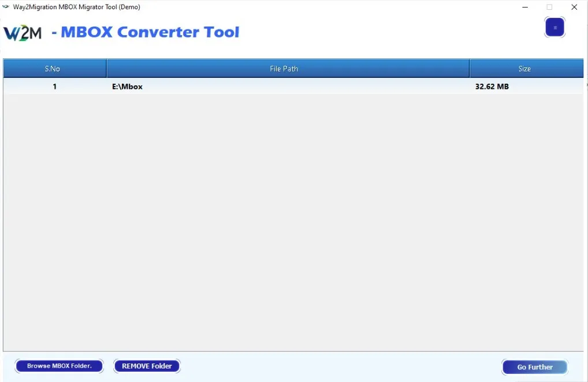Minimize the Way2Migration window
The image size is (588, 382).
[524, 8]
